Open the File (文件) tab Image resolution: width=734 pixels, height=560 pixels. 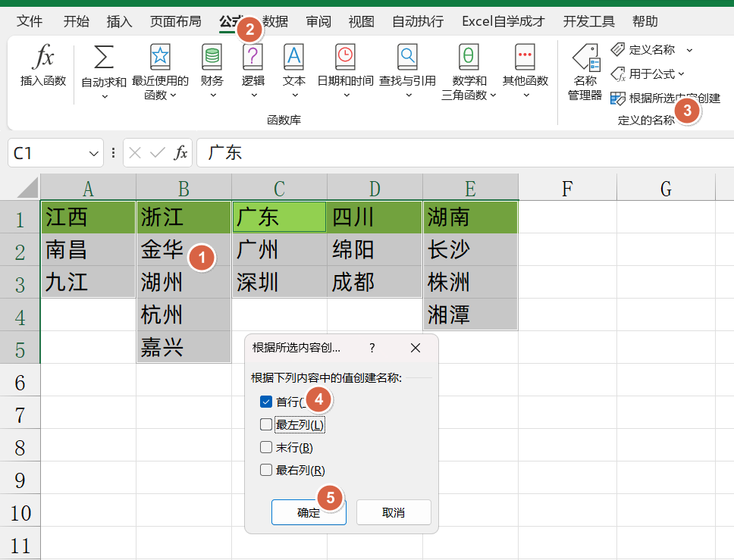coord(30,21)
